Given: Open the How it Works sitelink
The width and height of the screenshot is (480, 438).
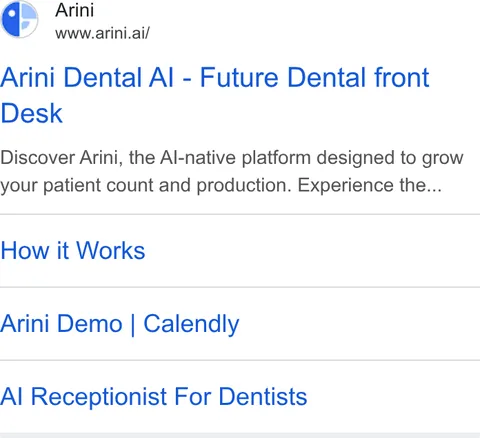Looking at the screenshot, I should click(x=73, y=250).
